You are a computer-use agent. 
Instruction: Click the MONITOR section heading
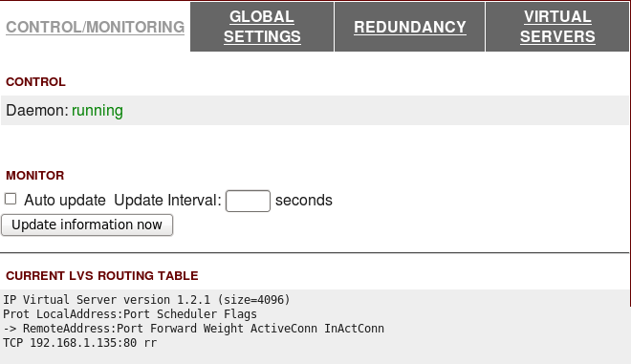tap(35, 176)
